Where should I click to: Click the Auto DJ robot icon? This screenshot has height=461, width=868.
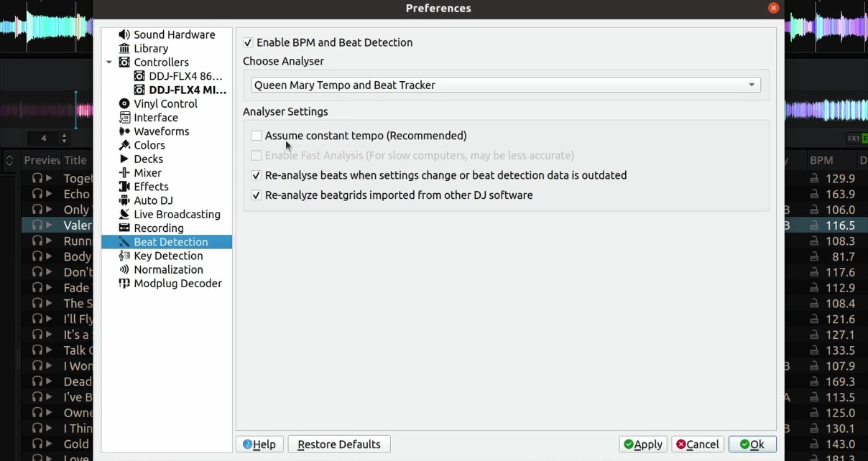coord(124,200)
